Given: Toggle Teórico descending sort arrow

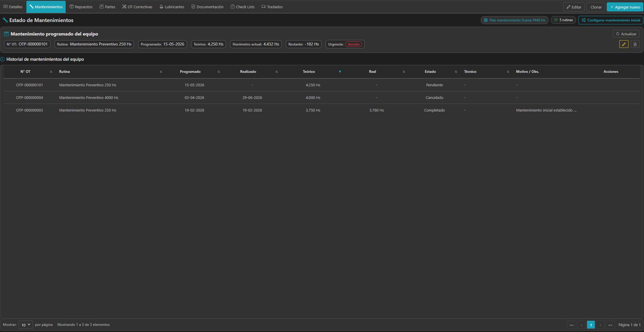Looking at the screenshot, I should point(340,72).
